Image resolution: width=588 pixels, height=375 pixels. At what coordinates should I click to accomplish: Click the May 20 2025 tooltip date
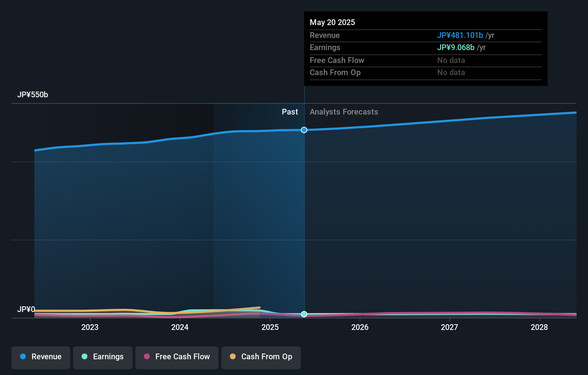coord(332,23)
